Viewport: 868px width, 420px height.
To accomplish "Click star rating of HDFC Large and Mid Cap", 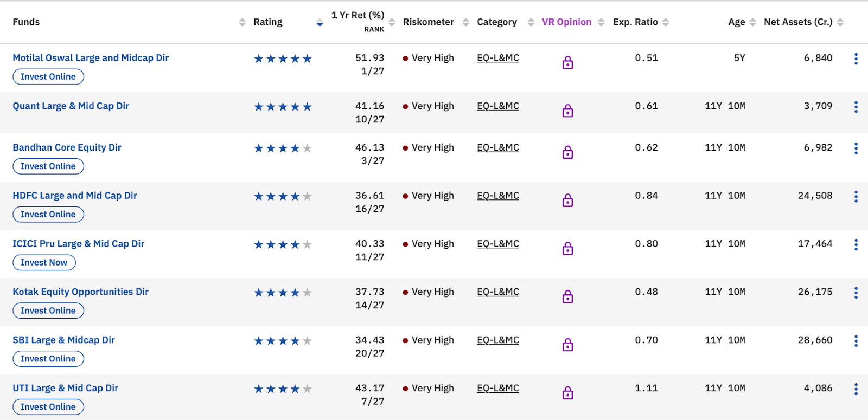I will tap(283, 196).
